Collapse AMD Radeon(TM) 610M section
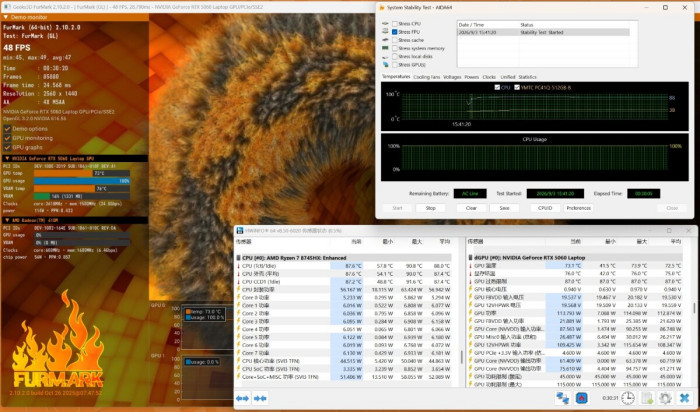The height and width of the screenshot is (412, 700). click(x=7, y=220)
